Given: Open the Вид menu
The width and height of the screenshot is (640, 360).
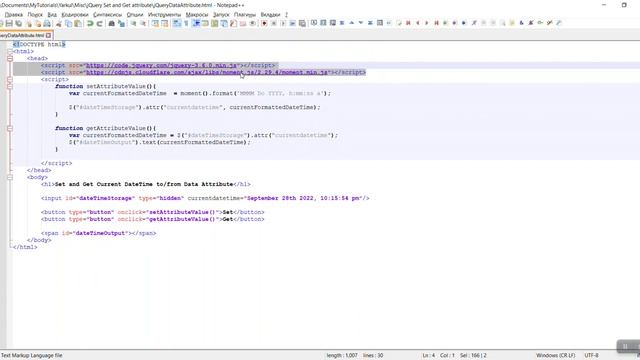Looking at the screenshot, I should click(x=52, y=14).
